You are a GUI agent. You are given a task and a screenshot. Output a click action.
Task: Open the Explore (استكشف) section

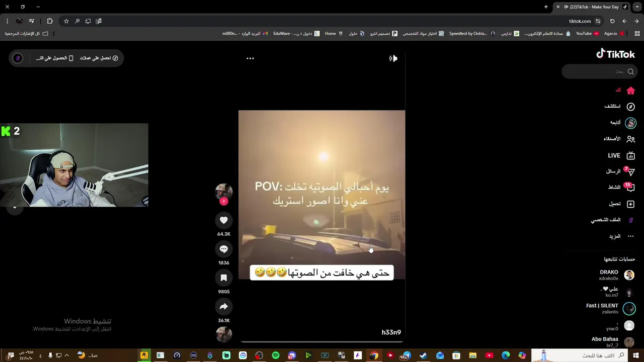[x=619, y=107]
